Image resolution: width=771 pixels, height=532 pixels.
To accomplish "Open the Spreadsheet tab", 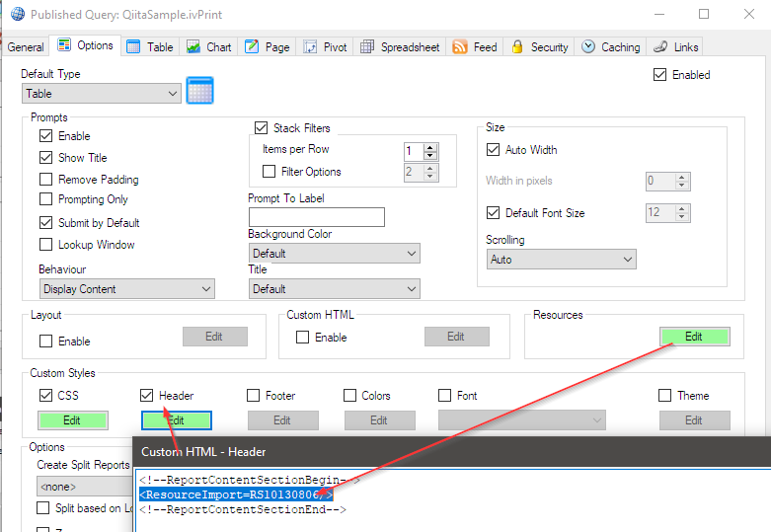I will 400,47.
